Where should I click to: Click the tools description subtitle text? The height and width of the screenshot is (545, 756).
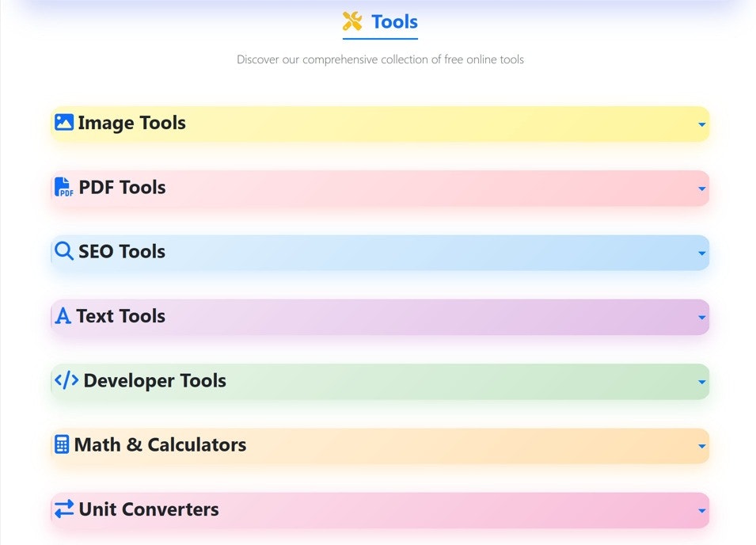point(379,59)
